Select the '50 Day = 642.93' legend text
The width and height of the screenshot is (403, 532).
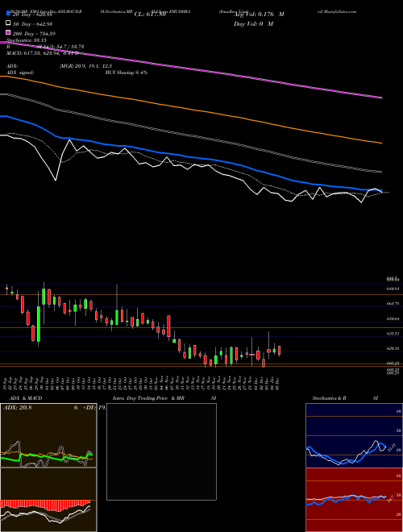[x=32, y=23]
